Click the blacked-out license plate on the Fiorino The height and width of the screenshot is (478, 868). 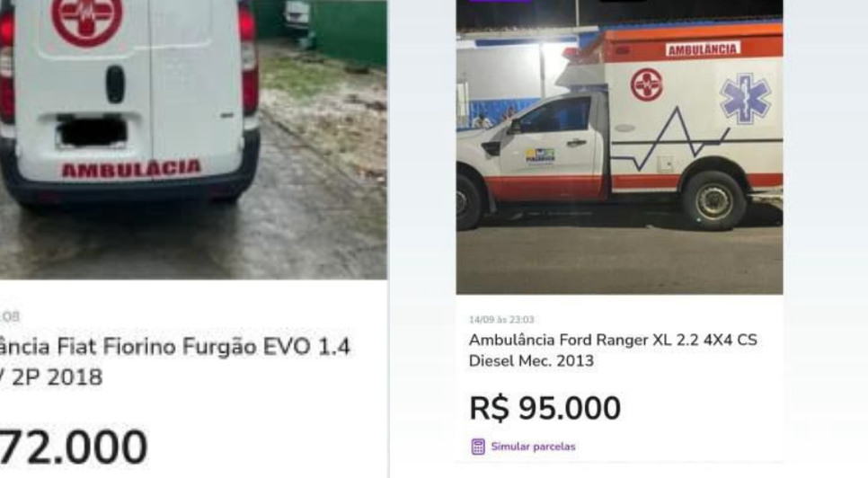(92, 132)
